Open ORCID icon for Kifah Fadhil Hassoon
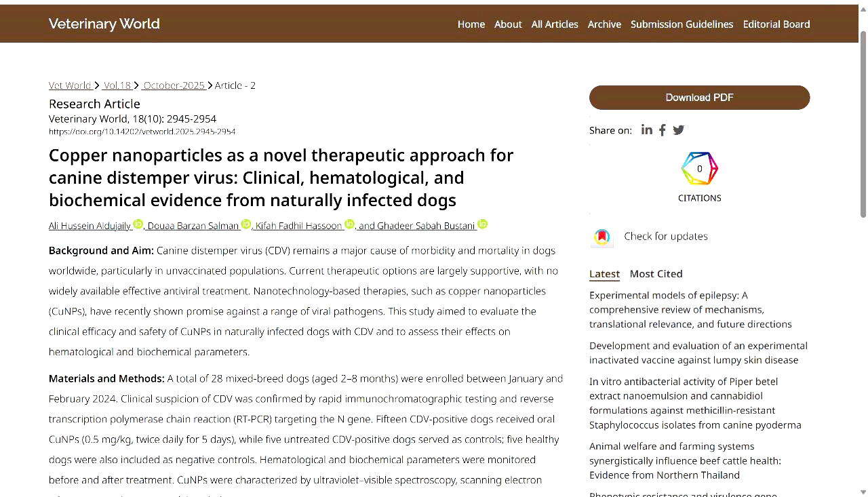 click(350, 224)
